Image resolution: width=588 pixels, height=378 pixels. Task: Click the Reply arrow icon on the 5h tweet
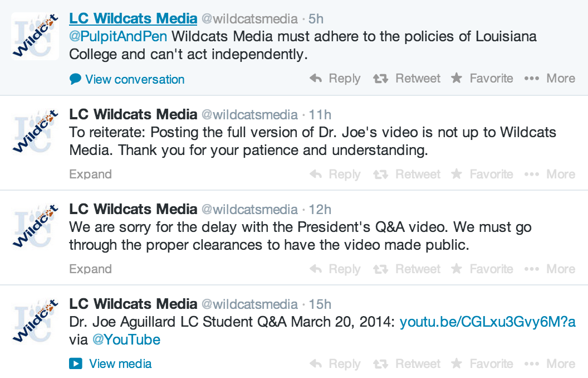(316, 79)
